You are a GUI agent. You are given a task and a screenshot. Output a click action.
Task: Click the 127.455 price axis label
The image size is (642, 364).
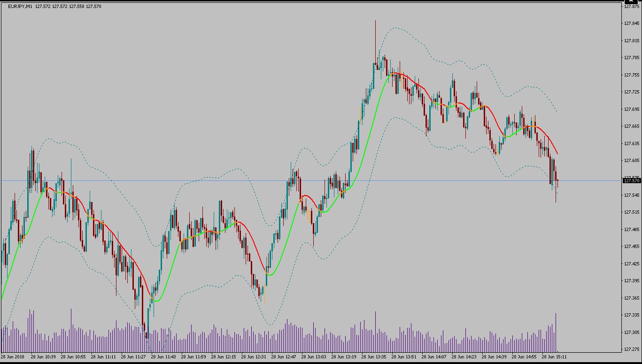632,247
